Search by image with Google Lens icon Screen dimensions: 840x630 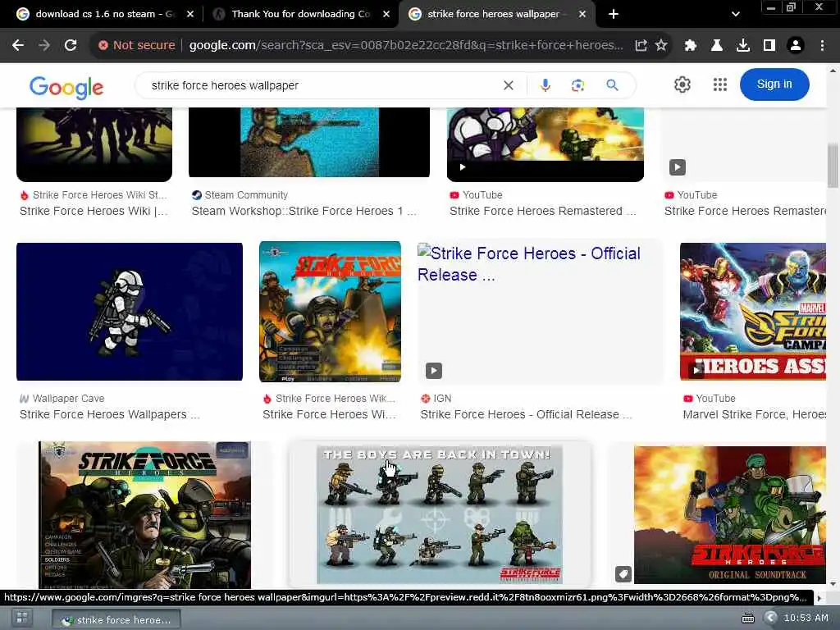point(577,85)
